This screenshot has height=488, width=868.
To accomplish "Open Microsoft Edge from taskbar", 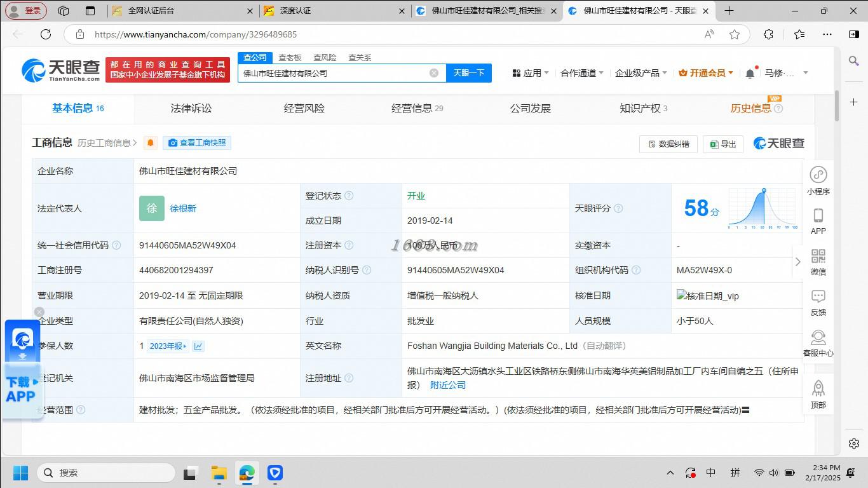I will [x=247, y=473].
